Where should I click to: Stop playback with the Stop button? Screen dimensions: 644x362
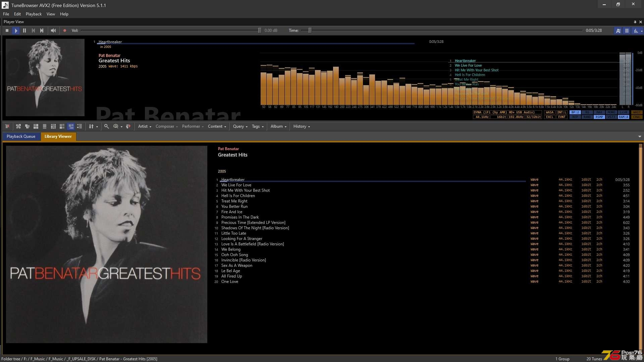pyautogui.click(x=7, y=31)
